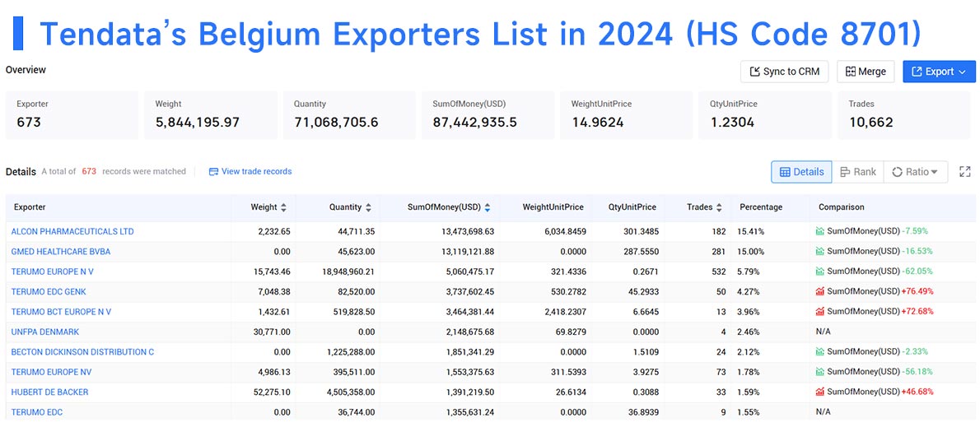Toggle fullscreen expand icon

[x=965, y=172]
